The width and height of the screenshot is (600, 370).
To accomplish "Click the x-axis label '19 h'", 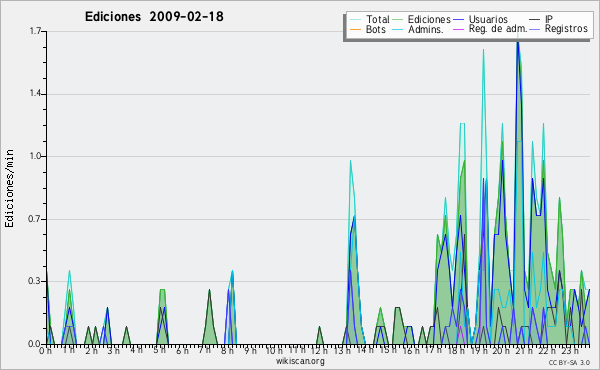I will 479,351.
